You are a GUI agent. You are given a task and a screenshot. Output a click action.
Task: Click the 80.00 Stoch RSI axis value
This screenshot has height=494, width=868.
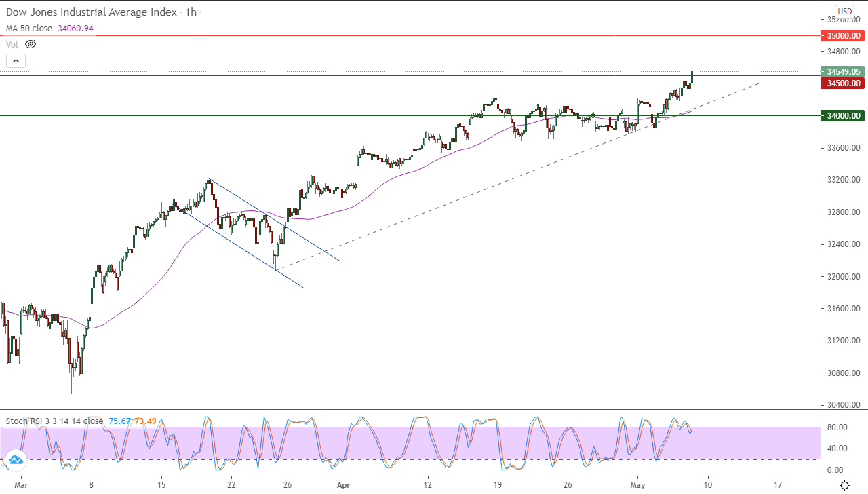tap(836, 427)
